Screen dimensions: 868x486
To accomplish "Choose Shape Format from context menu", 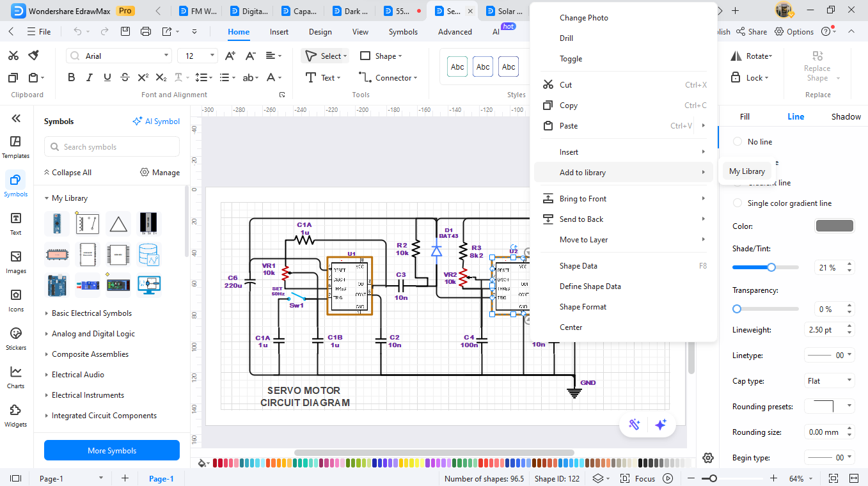I will (583, 307).
